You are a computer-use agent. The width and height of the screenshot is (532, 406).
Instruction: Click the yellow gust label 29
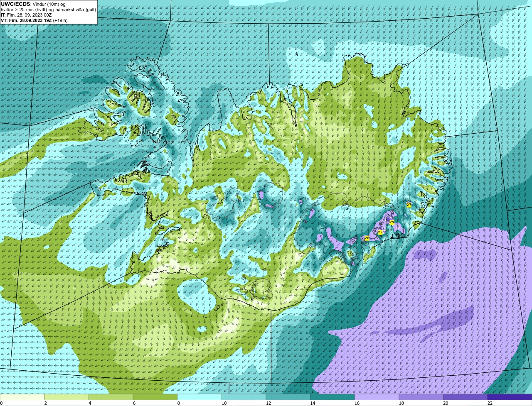[392, 223]
